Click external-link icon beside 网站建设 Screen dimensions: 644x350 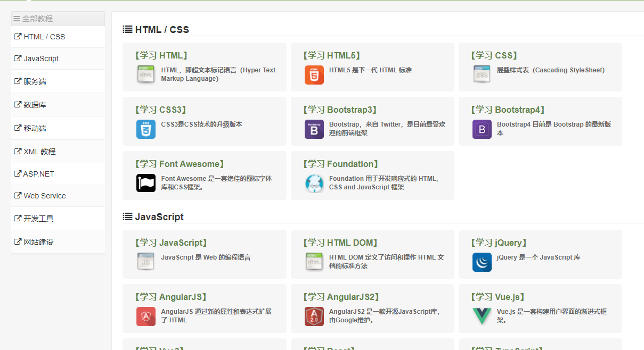[18, 242]
